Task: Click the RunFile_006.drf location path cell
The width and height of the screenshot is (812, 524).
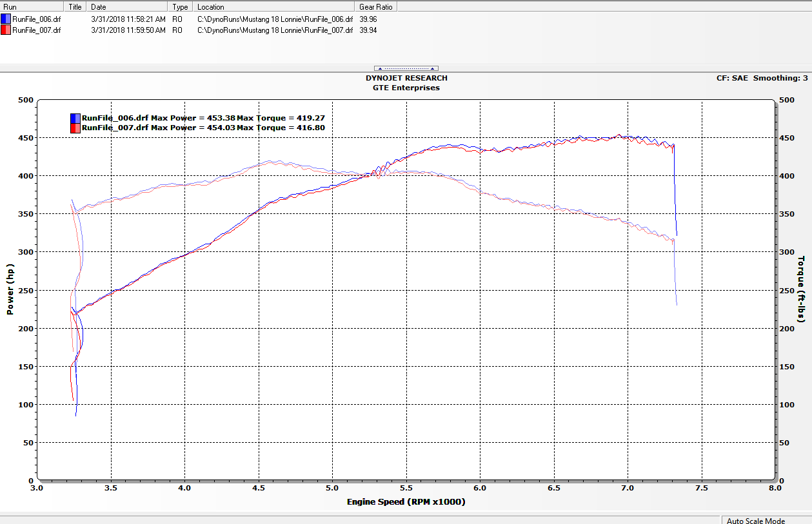Action: click(275, 19)
